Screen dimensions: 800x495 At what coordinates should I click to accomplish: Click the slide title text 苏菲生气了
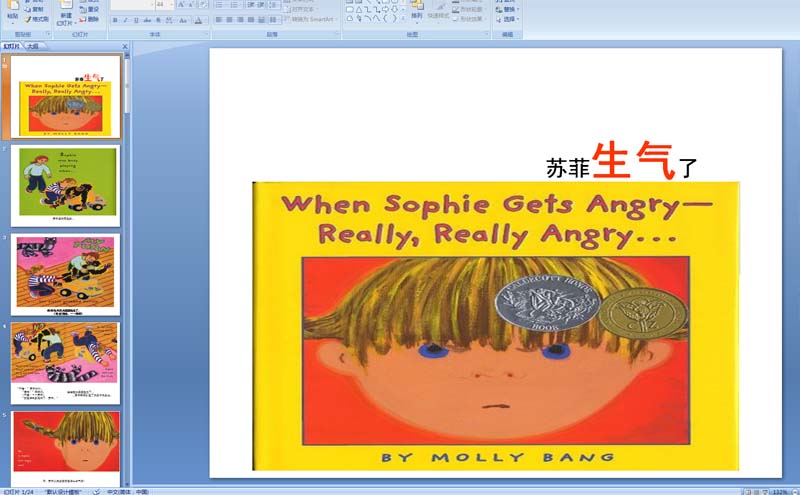[621, 161]
